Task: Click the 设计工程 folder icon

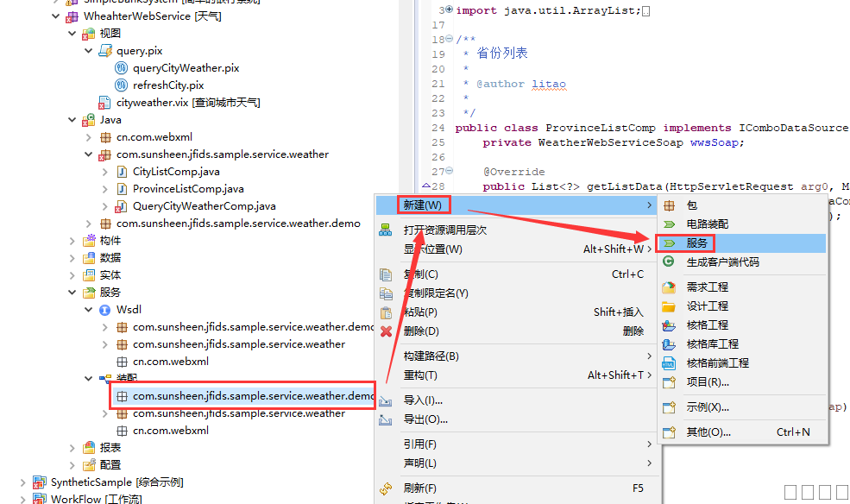Action: click(x=669, y=306)
